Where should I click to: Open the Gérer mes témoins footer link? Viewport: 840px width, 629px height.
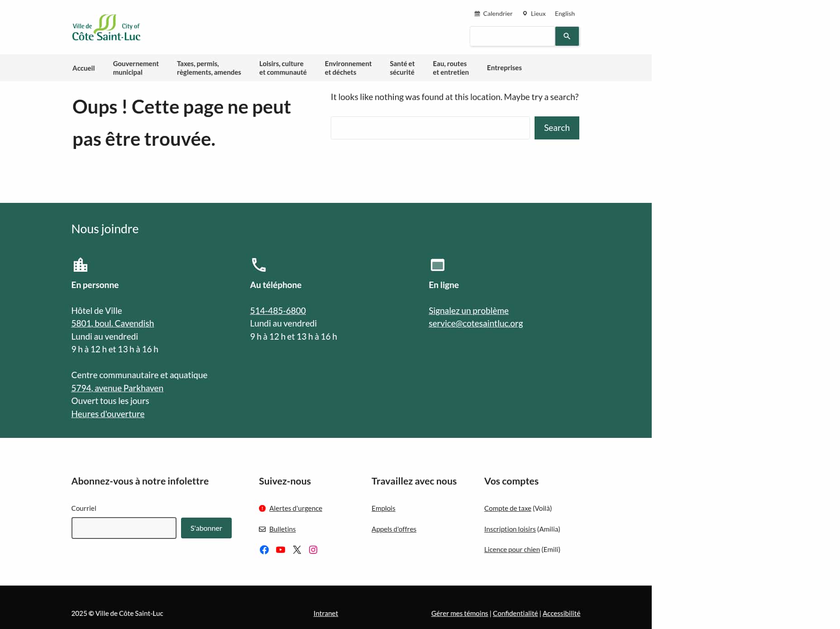point(459,613)
